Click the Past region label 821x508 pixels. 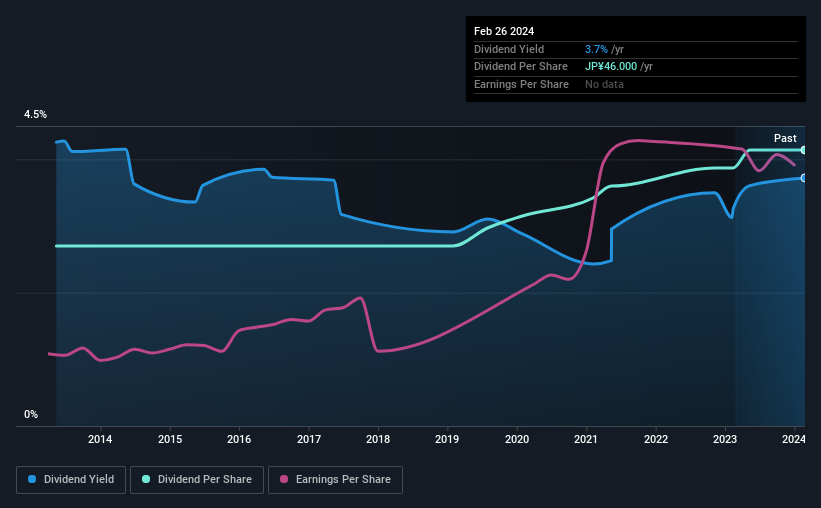point(785,138)
